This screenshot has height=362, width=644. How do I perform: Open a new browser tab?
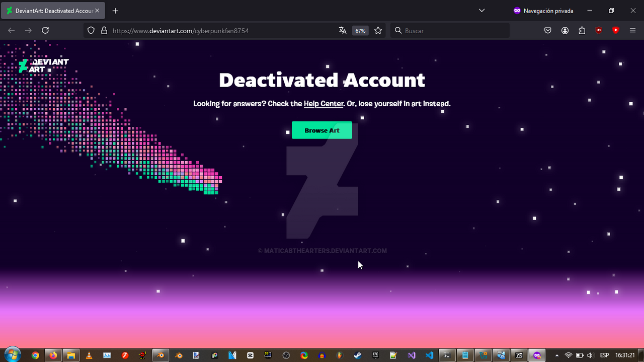(115, 11)
